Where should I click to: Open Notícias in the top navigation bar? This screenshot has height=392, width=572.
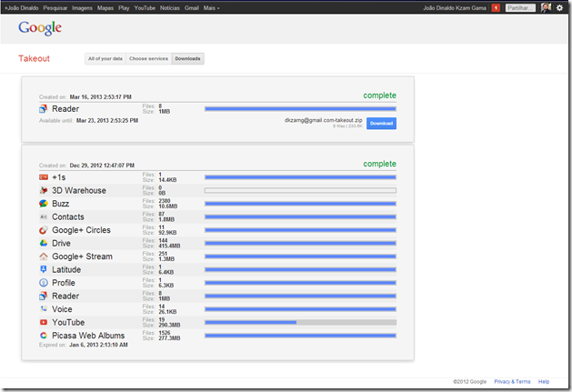point(170,7)
